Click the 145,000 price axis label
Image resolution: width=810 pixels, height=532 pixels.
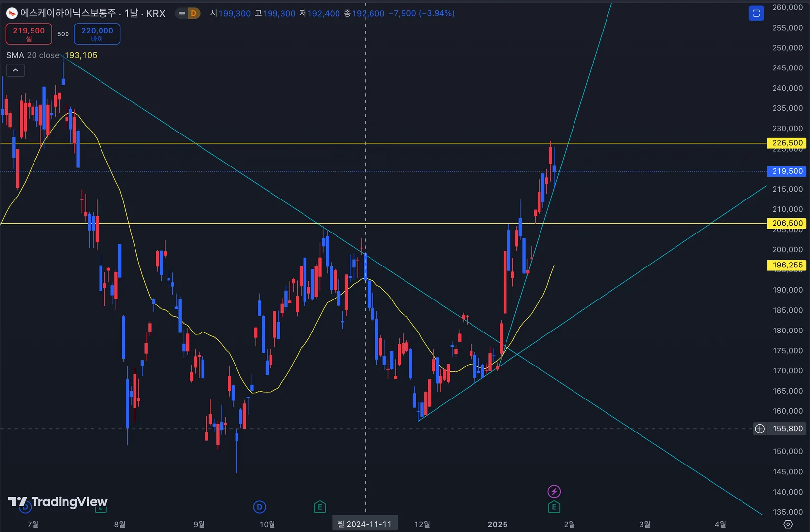(x=787, y=472)
